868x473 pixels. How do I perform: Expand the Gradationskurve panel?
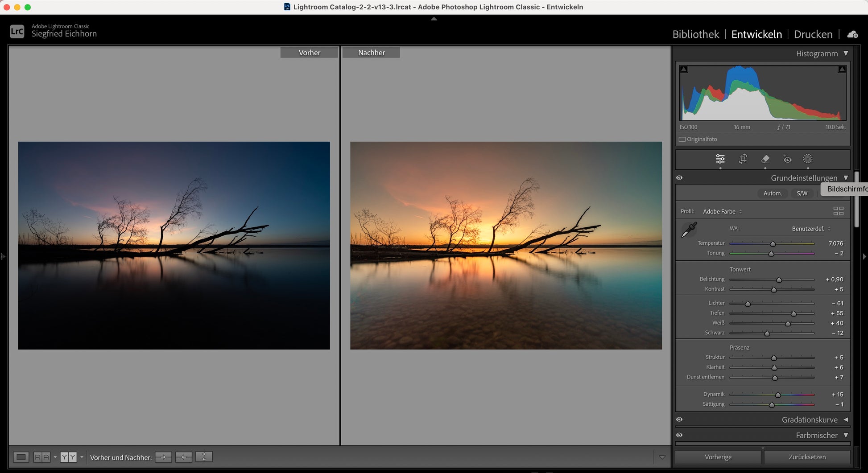click(846, 420)
